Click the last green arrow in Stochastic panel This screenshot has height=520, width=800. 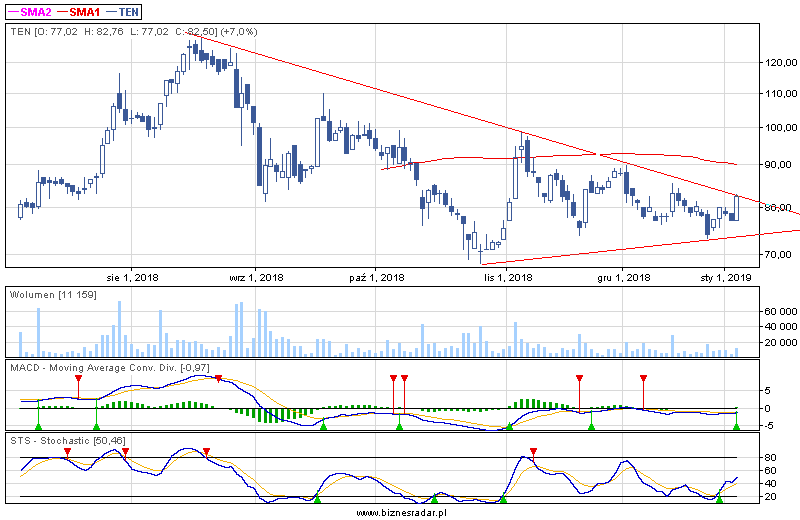(718, 498)
